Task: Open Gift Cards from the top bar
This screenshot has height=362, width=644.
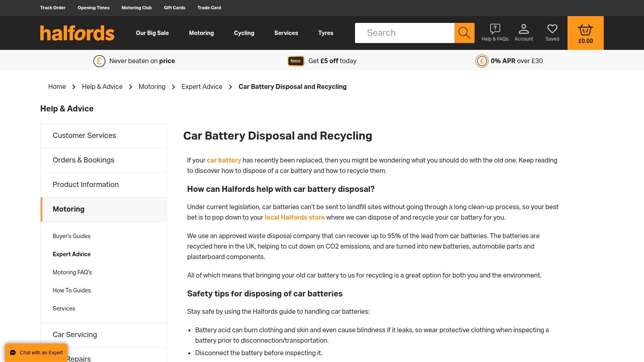Action: (174, 8)
